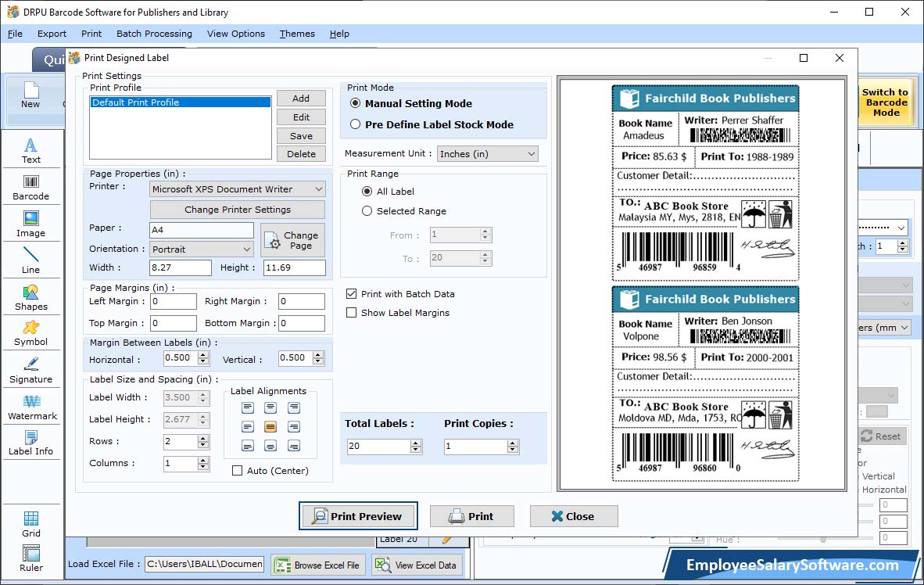Click the Add print profile button
Screen dimensions: 924x585
301,99
